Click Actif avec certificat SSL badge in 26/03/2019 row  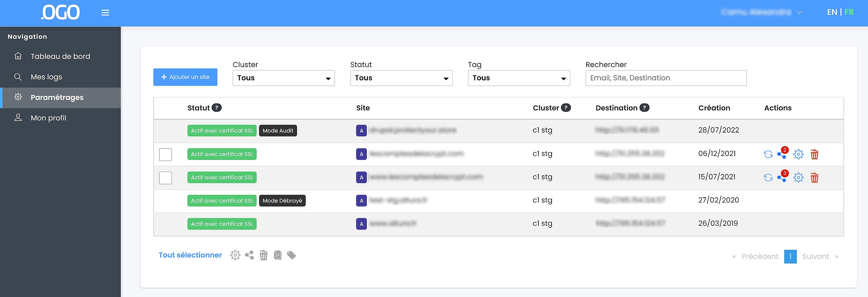pyautogui.click(x=222, y=224)
